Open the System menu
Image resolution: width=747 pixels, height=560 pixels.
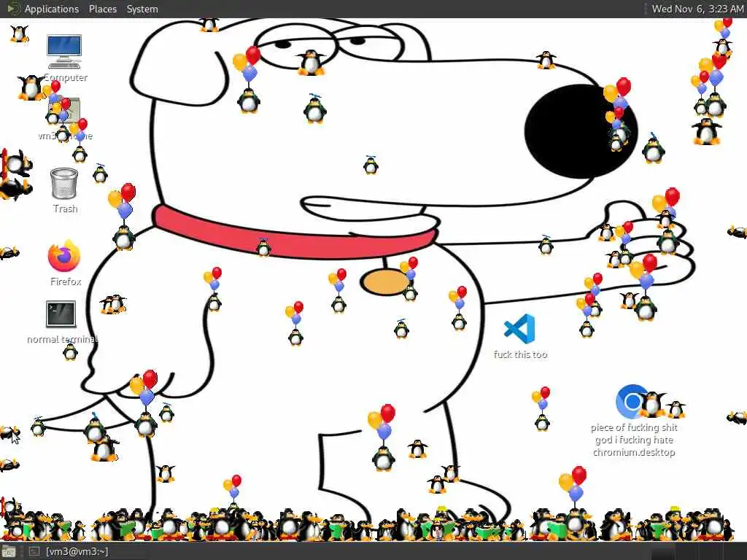[142, 9]
